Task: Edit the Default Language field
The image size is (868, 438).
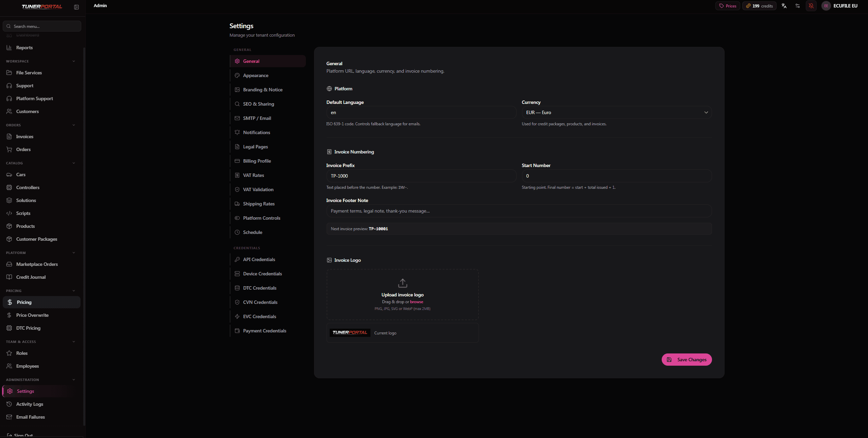Action: pos(421,112)
